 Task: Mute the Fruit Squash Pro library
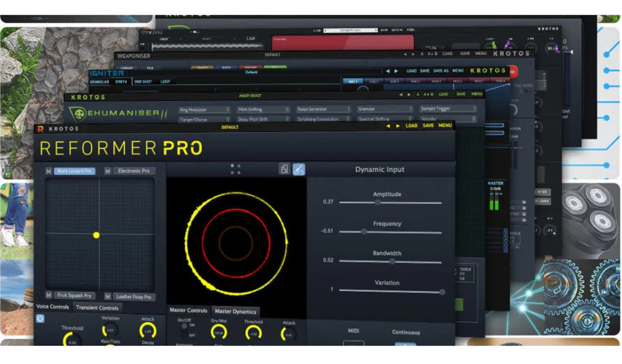click(48, 296)
